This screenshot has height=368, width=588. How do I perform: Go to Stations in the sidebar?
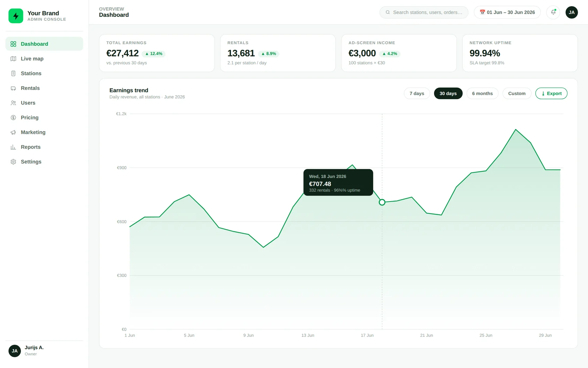click(x=44, y=73)
